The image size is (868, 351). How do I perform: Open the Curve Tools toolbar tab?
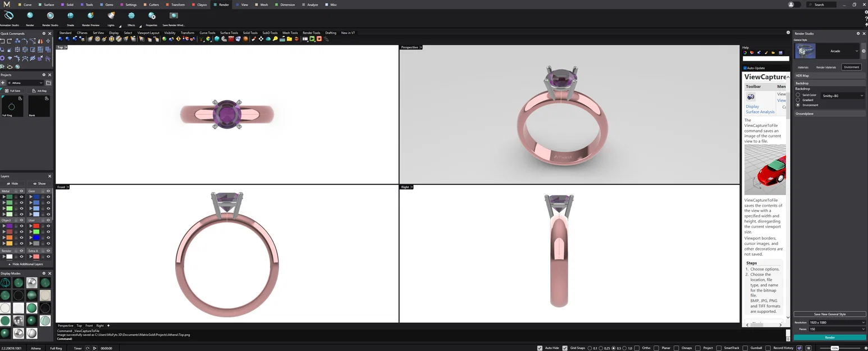pyautogui.click(x=207, y=33)
